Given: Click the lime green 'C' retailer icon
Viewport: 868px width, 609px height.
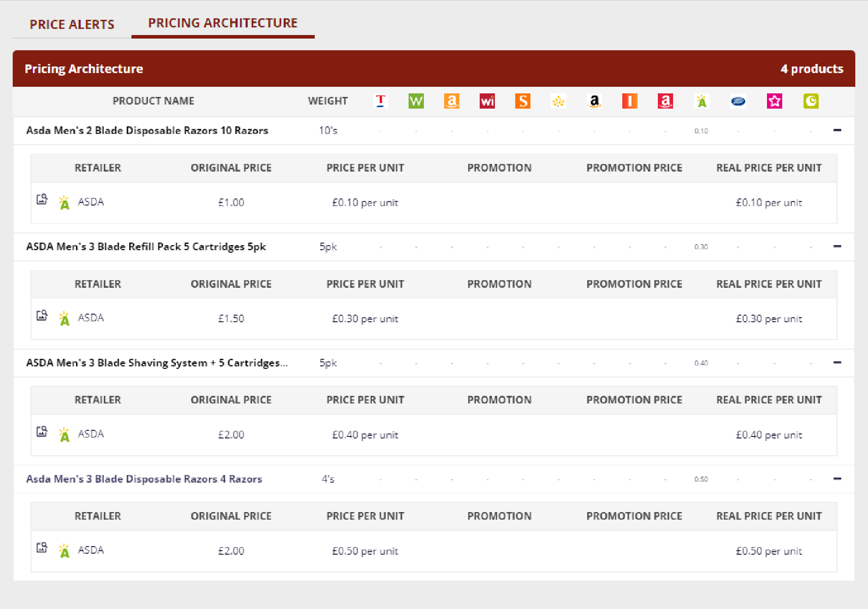Looking at the screenshot, I should [811, 101].
